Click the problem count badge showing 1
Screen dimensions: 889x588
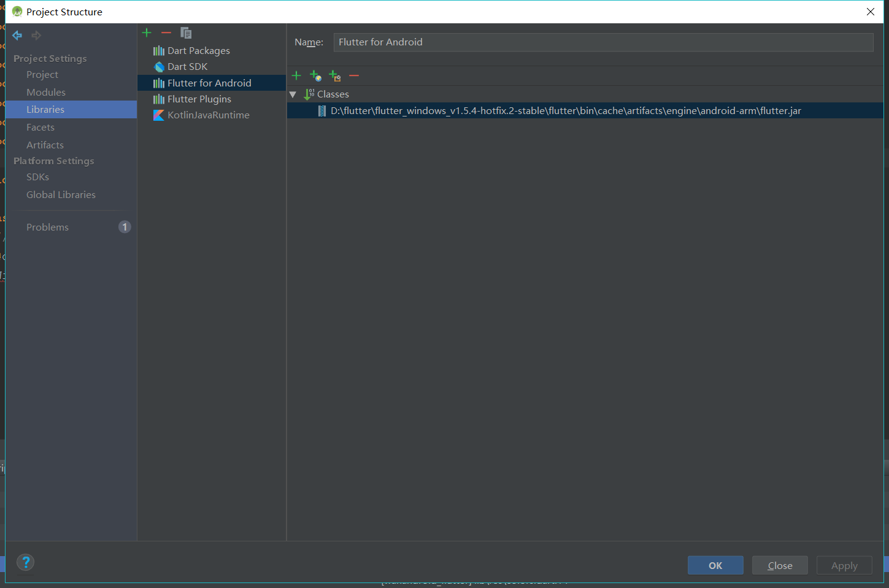125,226
